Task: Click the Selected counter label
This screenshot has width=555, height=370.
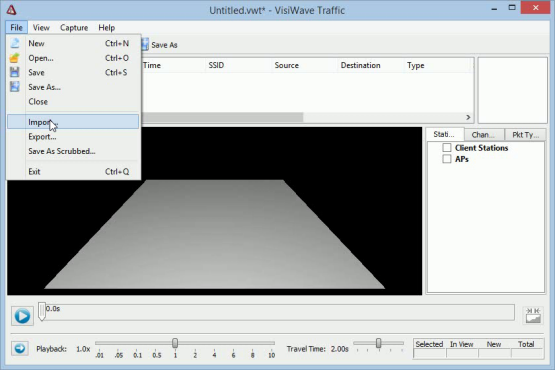Action: pyautogui.click(x=429, y=344)
